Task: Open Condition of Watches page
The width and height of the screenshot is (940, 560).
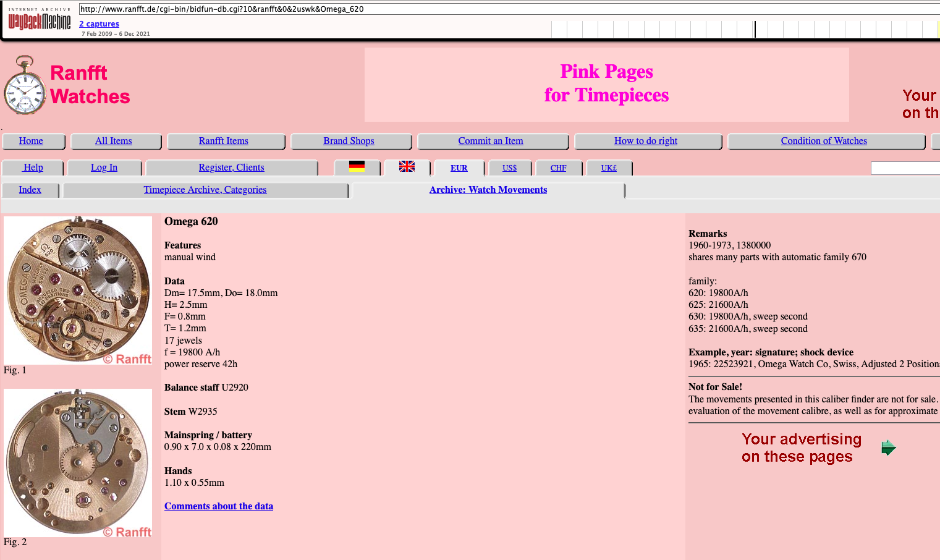Action: tap(823, 141)
